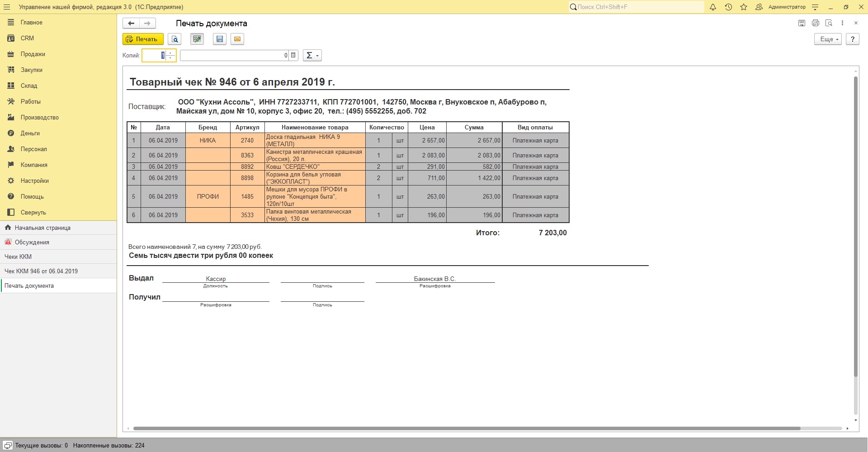Viewport: 868px width, 452px height.
Task: Go back with left arrow button
Action: pos(131,23)
